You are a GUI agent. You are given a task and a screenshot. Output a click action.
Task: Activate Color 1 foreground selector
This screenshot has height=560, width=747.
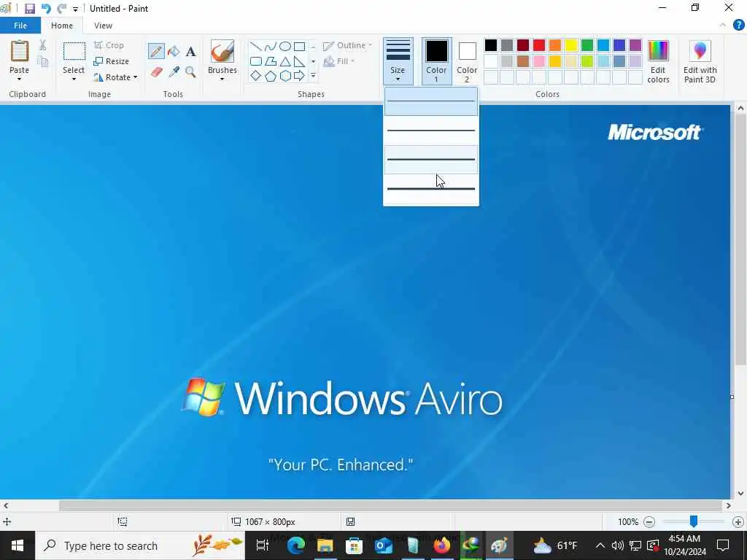coord(436,61)
